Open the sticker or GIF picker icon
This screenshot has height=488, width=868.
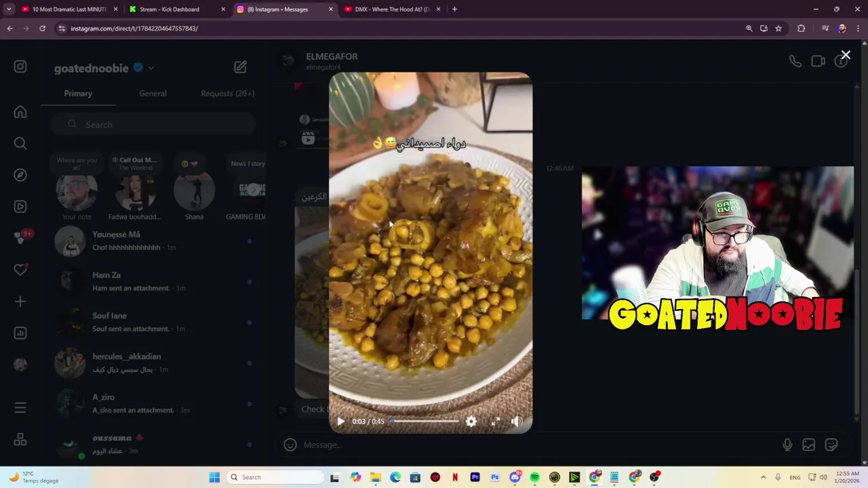tap(831, 445)
